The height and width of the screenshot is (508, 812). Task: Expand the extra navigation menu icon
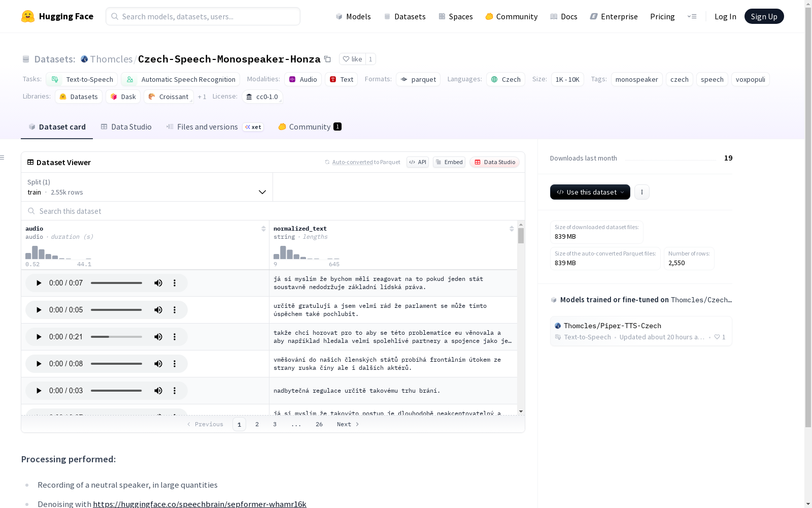[x=692, y=16]
